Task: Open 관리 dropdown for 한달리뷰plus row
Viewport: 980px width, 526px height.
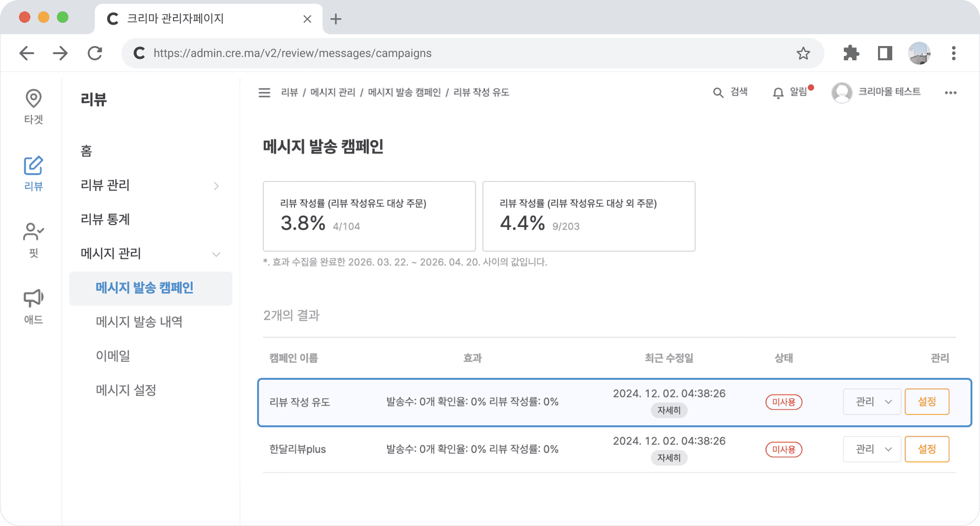Action: (872, 449)
